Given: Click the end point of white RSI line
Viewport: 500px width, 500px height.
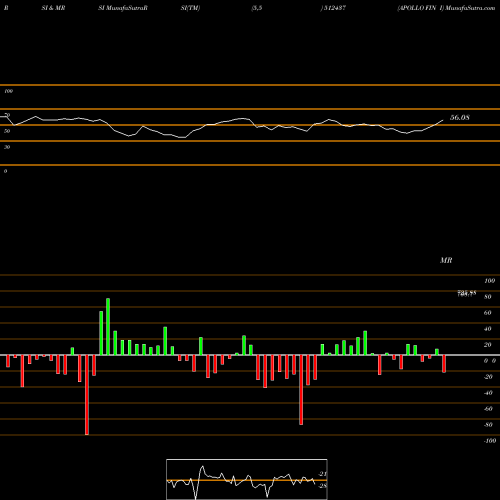Looking at the screenshot, I should pos(443,120).
